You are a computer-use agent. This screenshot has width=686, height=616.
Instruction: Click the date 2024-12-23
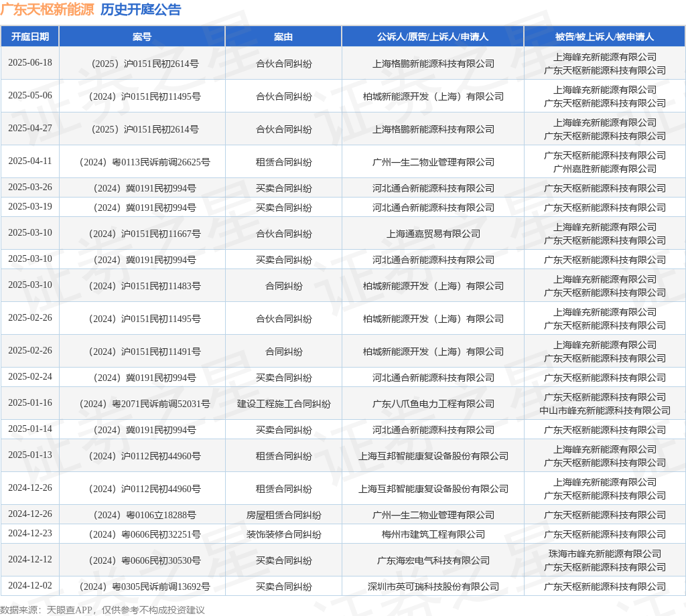point(30,534)
